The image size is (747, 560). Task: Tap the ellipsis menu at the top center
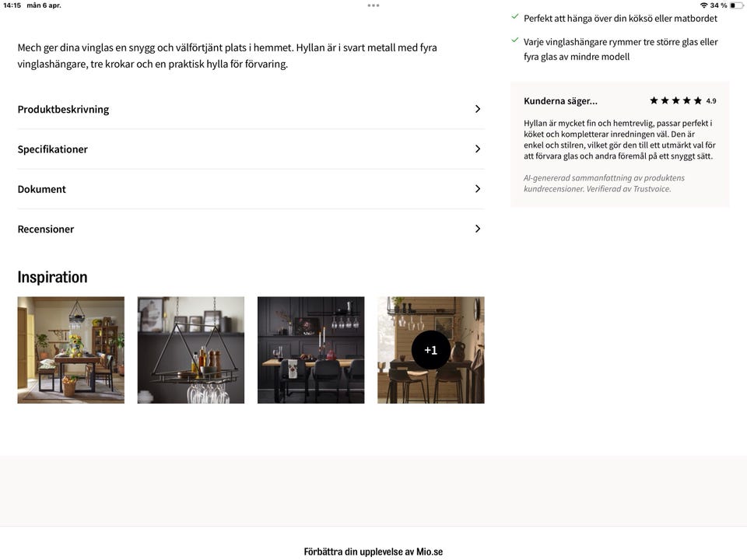coord(373,5)
